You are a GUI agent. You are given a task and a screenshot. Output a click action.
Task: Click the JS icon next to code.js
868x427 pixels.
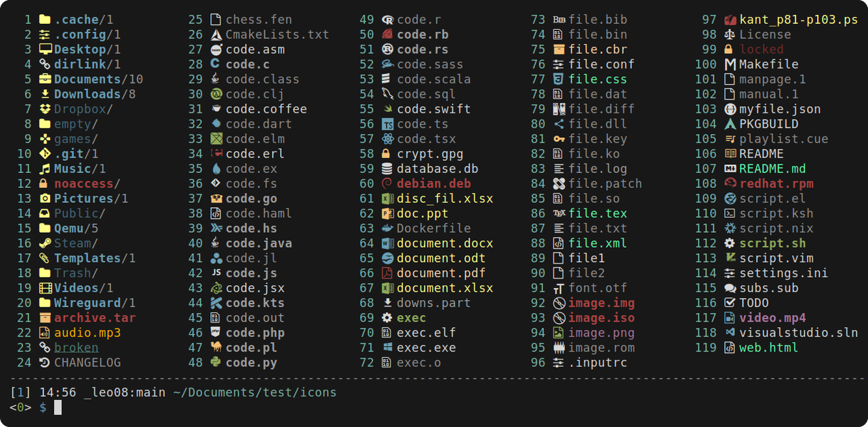point(216,274)
